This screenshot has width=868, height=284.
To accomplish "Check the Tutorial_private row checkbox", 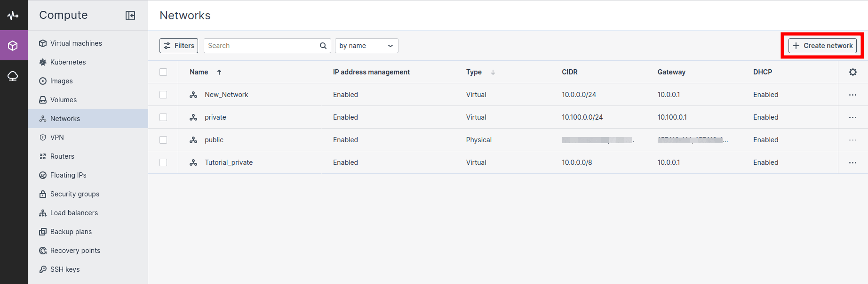I will click(163, 162).
